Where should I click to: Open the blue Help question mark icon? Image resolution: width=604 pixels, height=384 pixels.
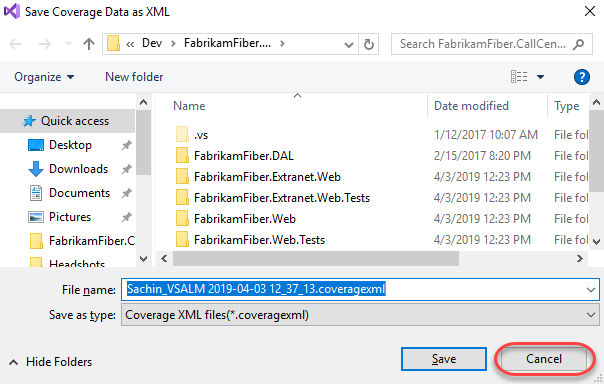tap(582, 77)
